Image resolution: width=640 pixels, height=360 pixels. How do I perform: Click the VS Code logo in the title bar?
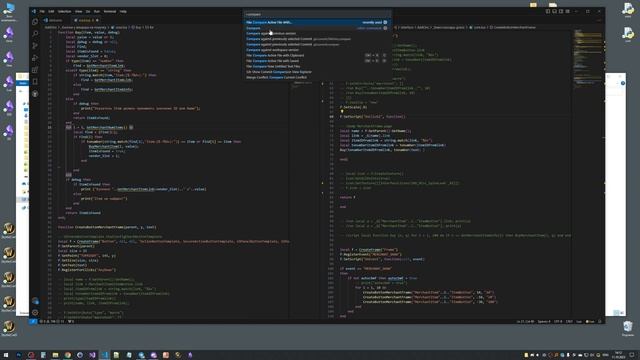tap(34, 11)
